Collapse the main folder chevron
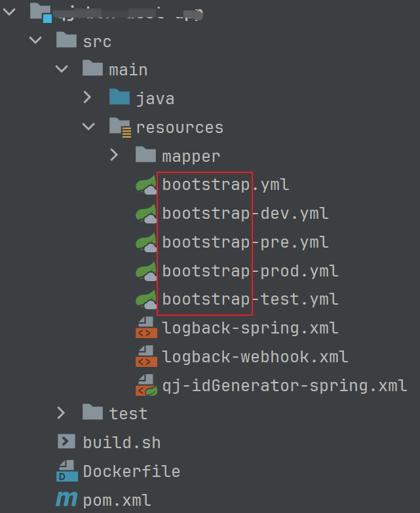Screen dimensions: 420x513 (61, 69)
